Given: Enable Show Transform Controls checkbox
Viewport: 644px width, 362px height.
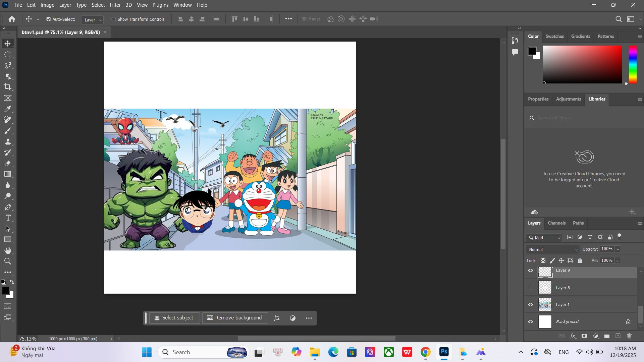Looking at the screenshot, I should pos(113,19).
